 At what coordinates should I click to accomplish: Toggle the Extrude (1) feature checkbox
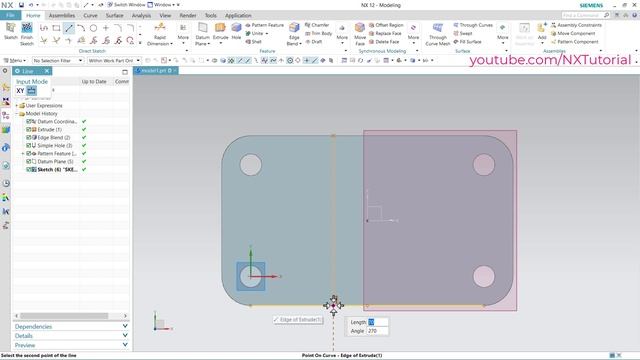[x=29, y=129]
